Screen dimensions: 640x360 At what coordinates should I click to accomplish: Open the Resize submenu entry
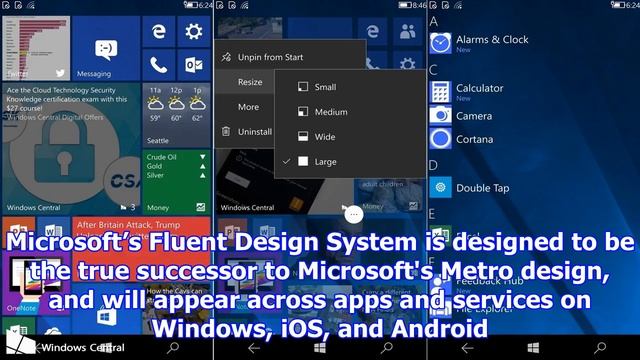[244, 82]
